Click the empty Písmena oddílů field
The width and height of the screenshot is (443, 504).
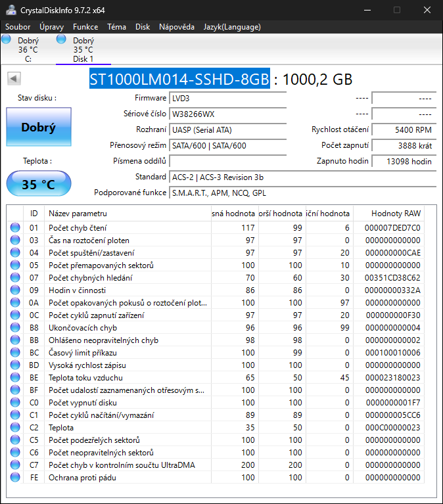coord(227,162)
